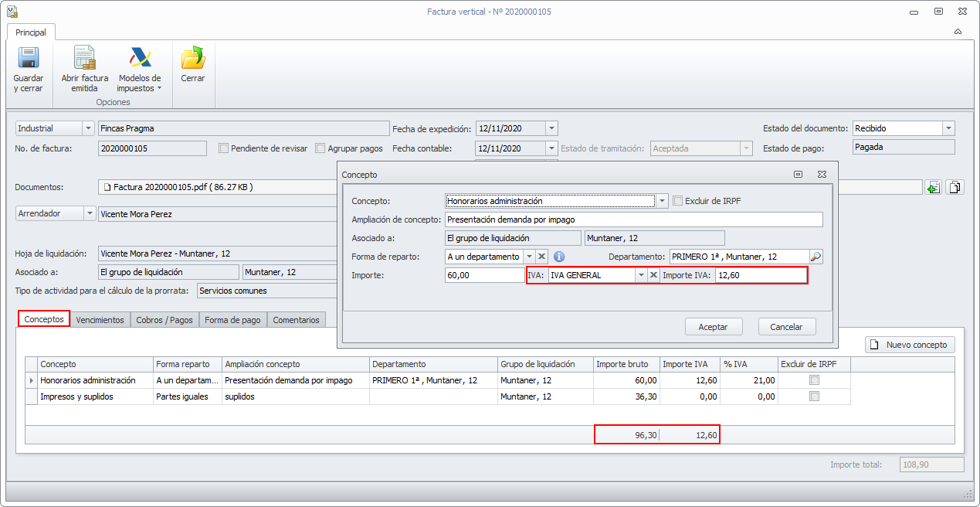Image resolution: width=980 pixels, height=507 pixels.
Task: Check the Pendiente de revisar box
Action: [x=224, y=148]
